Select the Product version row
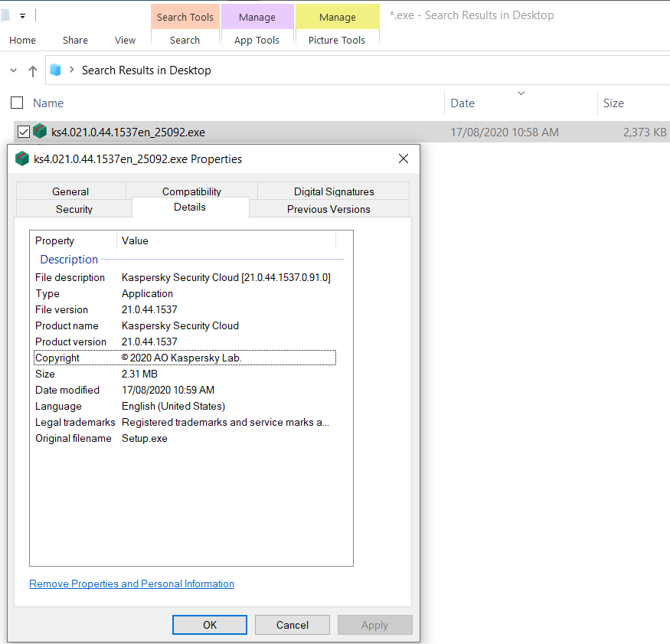Image resolution: width=670 pixels, height=644 pixels. [x=185, y=342]
